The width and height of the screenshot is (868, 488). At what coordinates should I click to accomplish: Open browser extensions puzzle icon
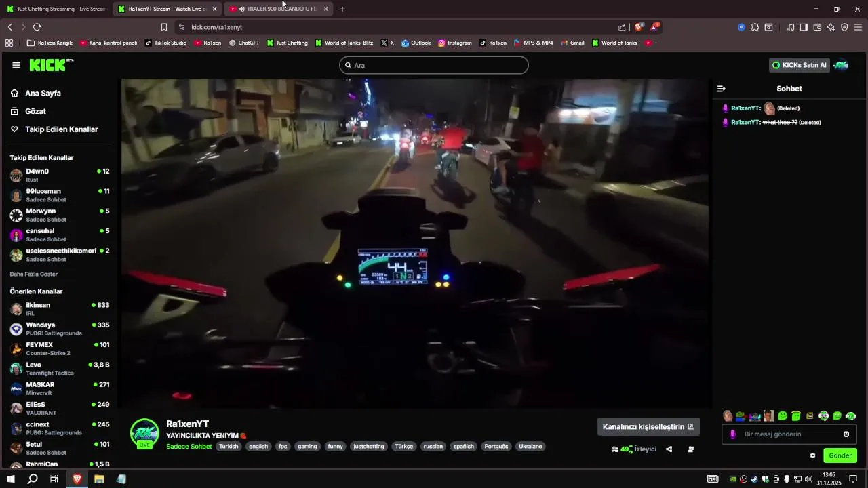pyautogui.click(x=755, y=27)
